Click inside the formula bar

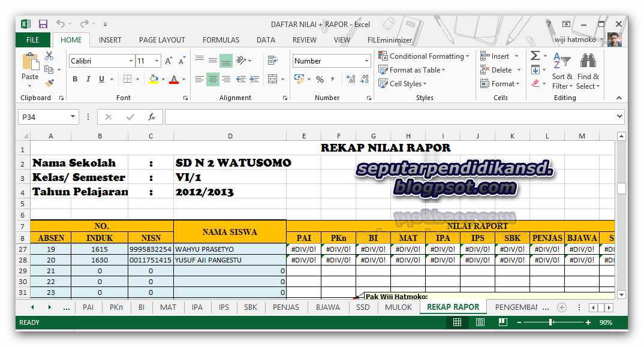point(360,116)
